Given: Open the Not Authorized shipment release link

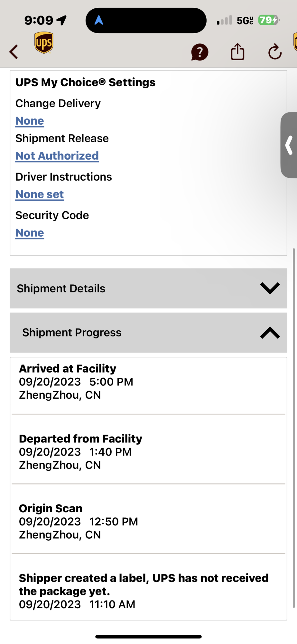Looking at the screenshot, I should pyautogui.click(x=57, y=156).
